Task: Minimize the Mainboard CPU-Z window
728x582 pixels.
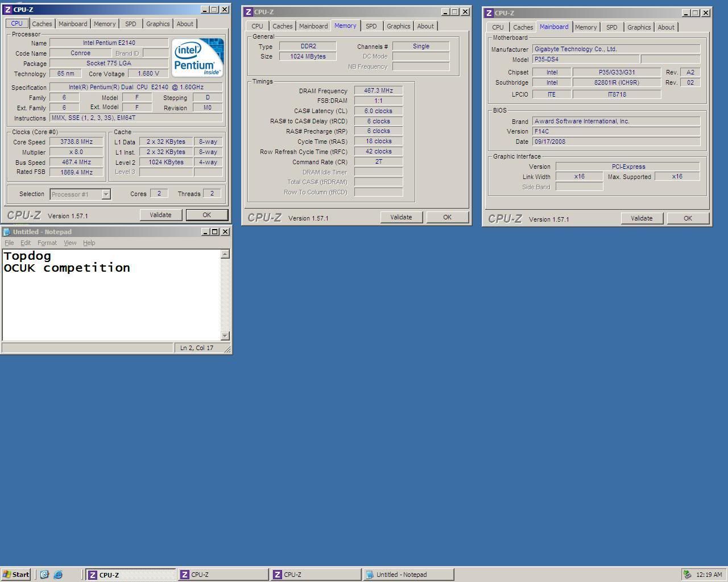Action: click(685, 13)
